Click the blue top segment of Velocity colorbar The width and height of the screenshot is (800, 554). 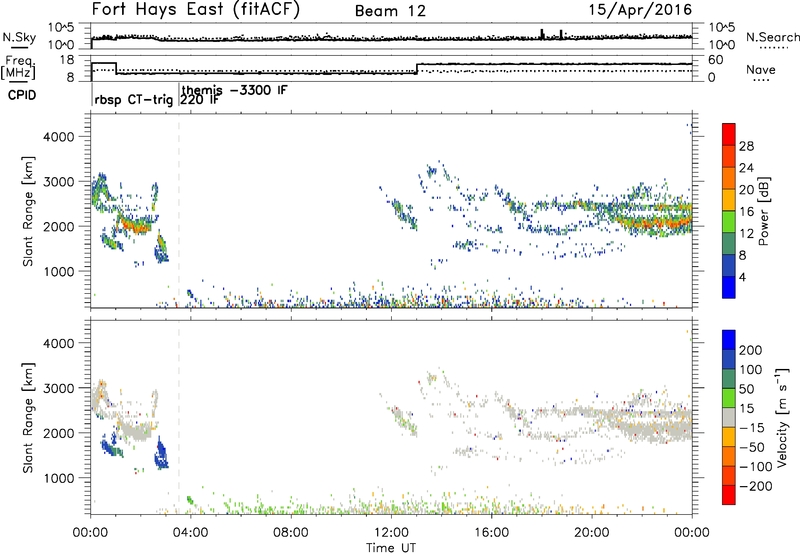click(x=729, y=340)
